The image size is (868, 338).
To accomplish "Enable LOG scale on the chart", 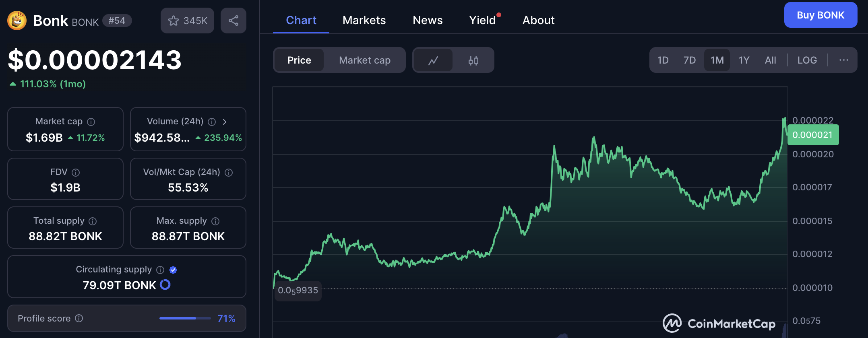I will (x=807, y=60).
